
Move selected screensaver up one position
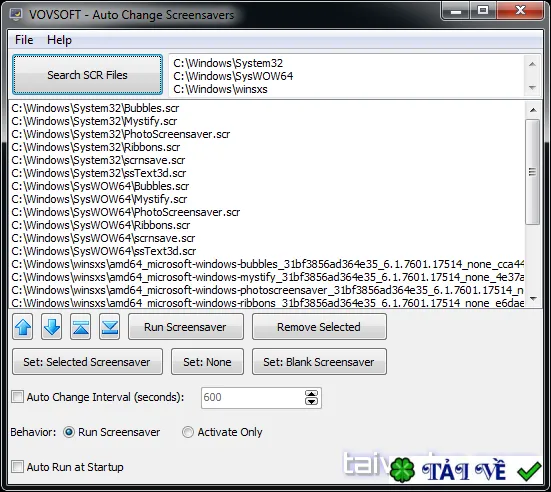click(x=23, y=327)
